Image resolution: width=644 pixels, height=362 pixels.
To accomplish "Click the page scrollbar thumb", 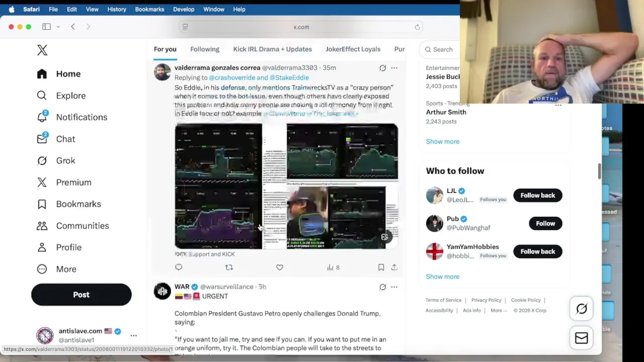I will click(599, 171).
